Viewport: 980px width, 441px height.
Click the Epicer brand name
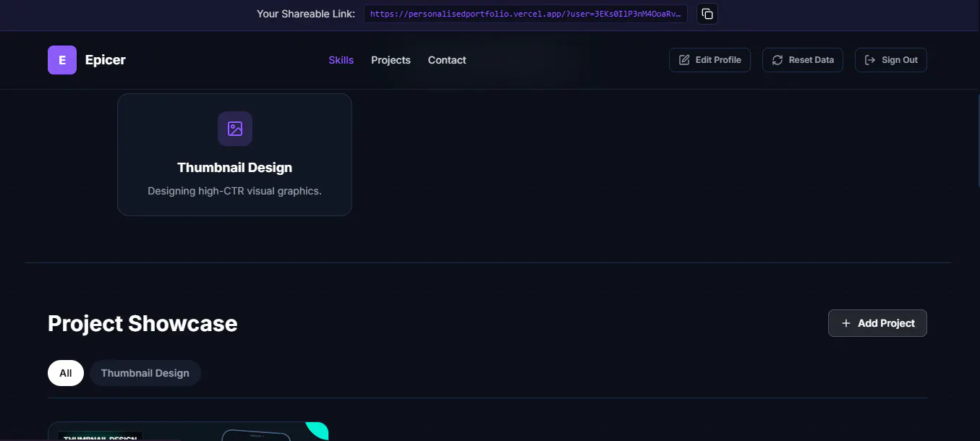tap(106, 60)
